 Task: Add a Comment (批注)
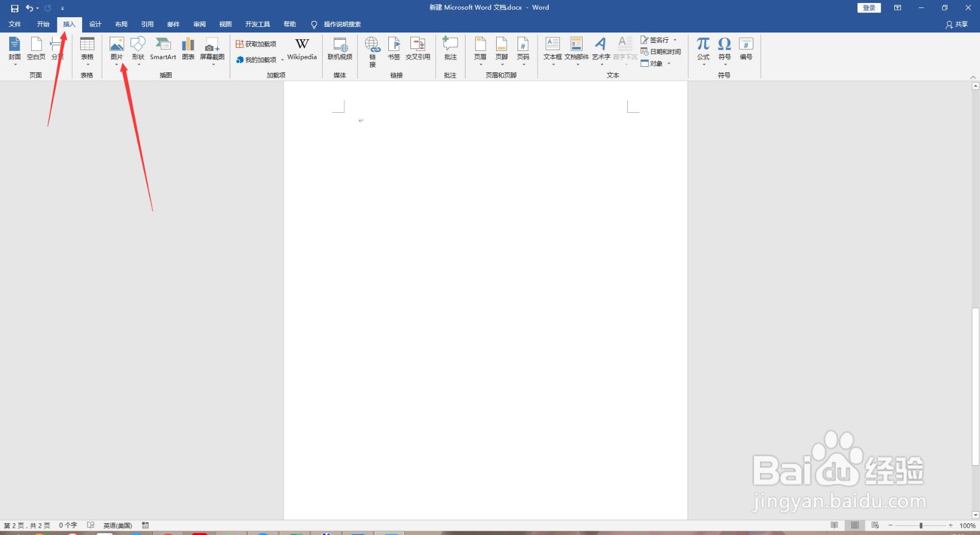click(450, 49)
